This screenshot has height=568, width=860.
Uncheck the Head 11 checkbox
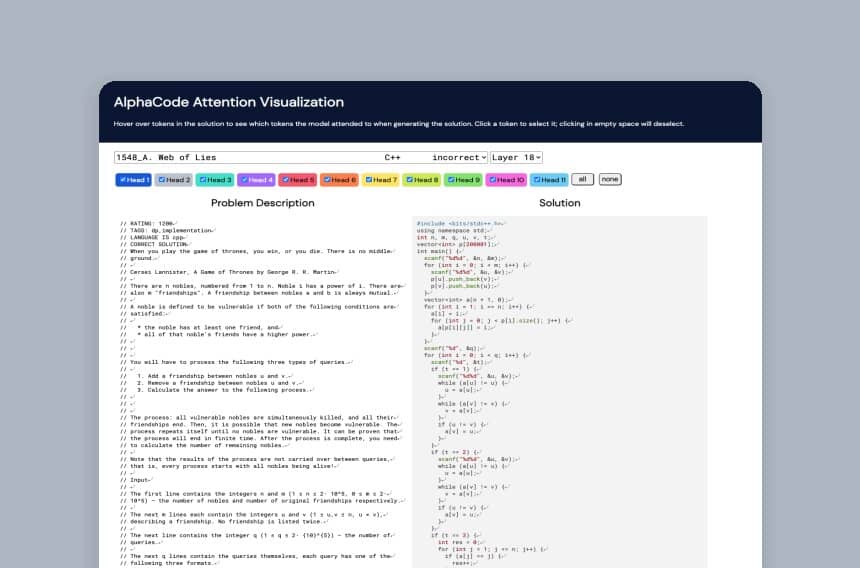(536, 180)
